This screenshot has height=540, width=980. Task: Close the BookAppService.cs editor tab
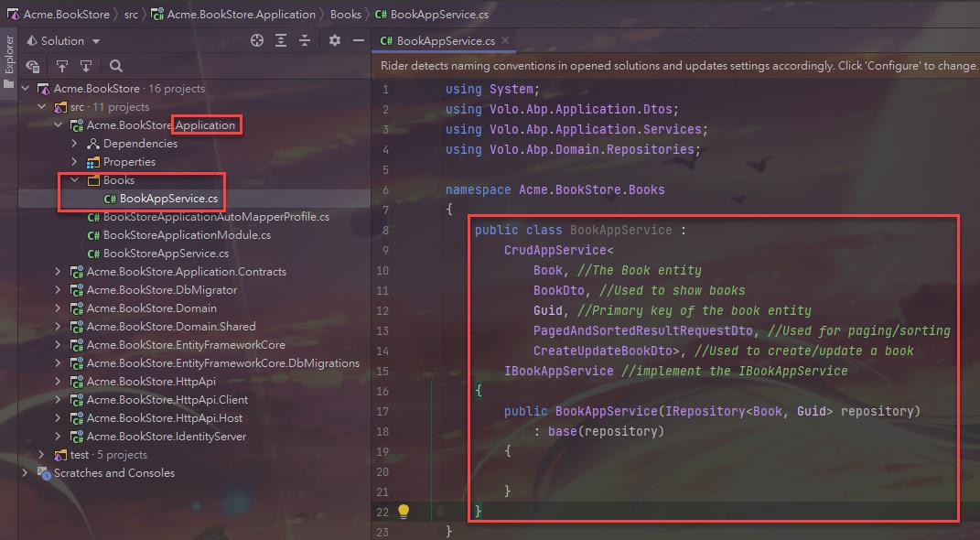[505, 41]
